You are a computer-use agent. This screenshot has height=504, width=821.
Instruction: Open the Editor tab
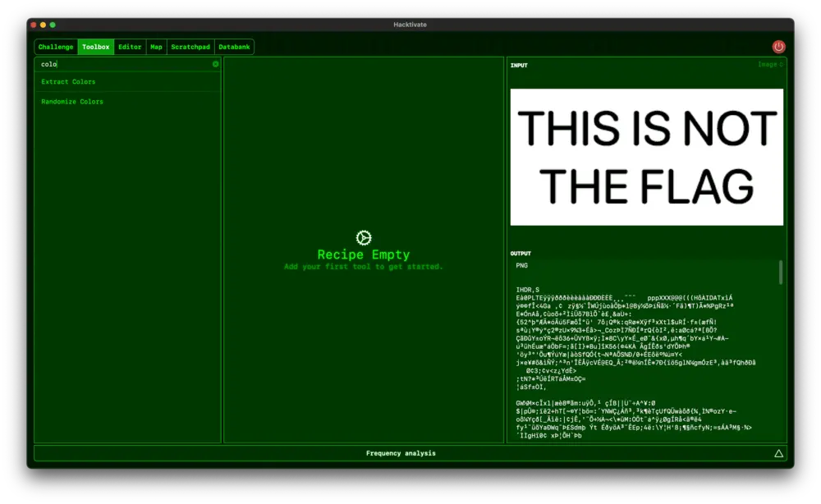(x=129, y=47)
